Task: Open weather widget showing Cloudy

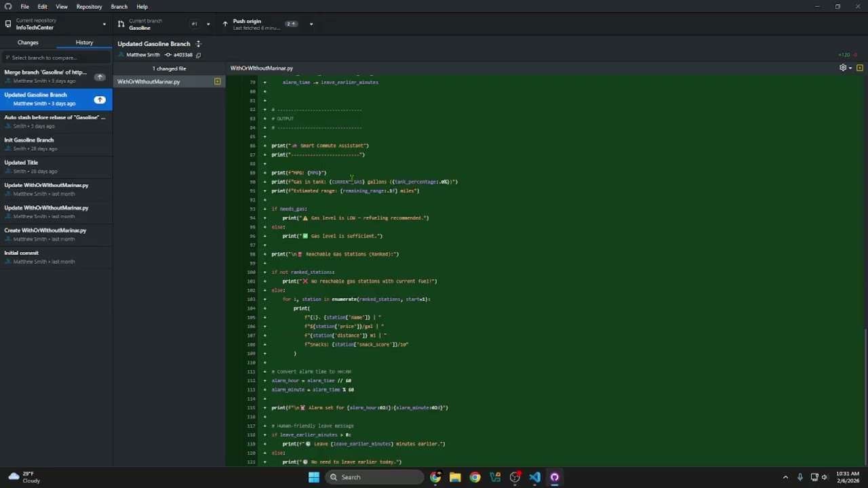Action: pos(22,477)
